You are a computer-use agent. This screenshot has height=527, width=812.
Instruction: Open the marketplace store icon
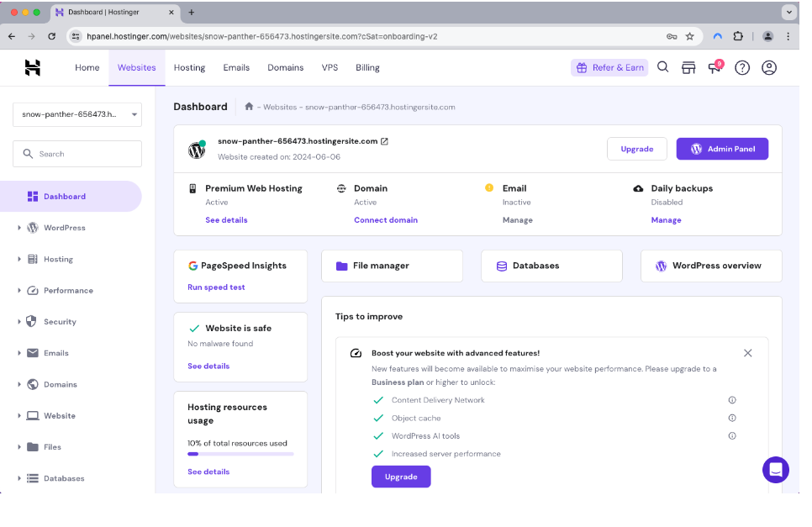tap(688, 67)
